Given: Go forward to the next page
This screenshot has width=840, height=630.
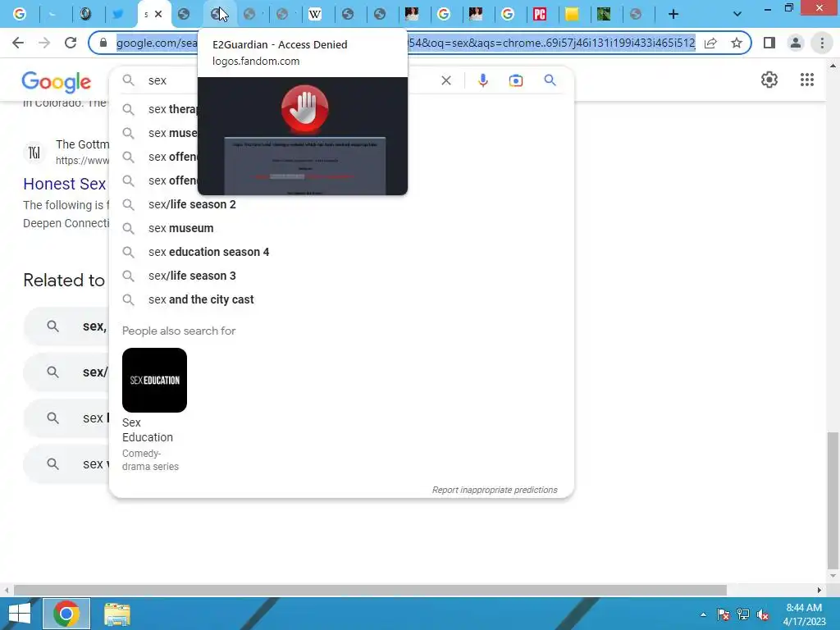Looking at the screenshot, I should pyautogui.click(x=44, y=43).
